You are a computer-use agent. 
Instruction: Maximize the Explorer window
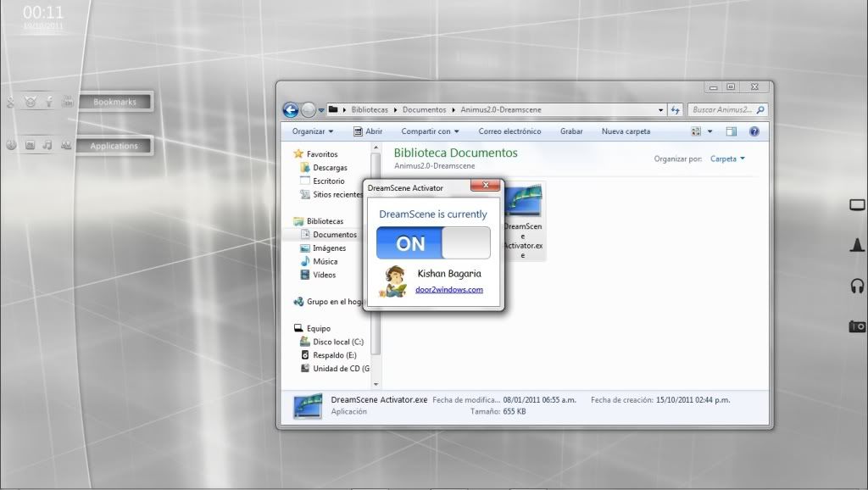pyautogui.click(x=731, y=87)
